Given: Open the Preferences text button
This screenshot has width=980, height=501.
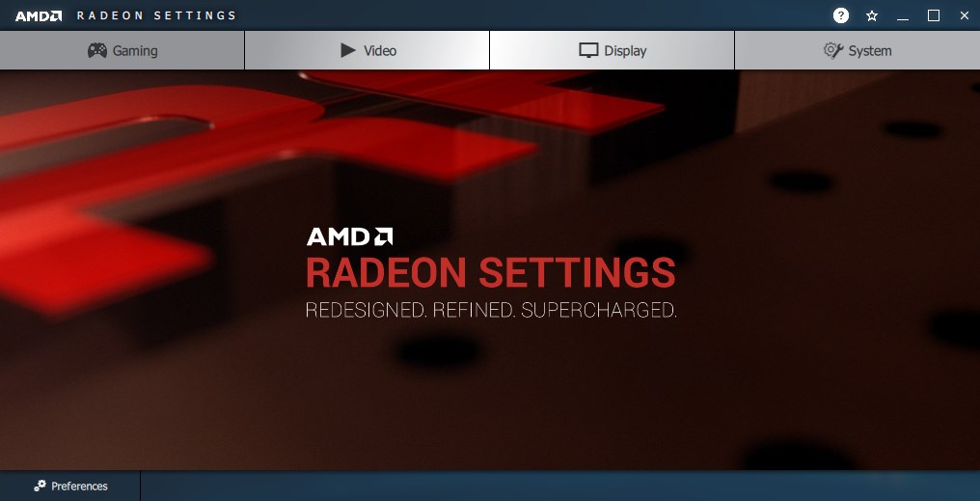Looking at the screenshot, I should [x=79, y=486].
